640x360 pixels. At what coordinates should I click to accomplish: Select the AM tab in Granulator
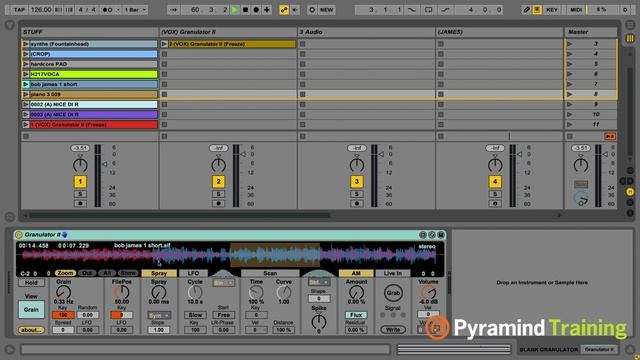(356, 273)
